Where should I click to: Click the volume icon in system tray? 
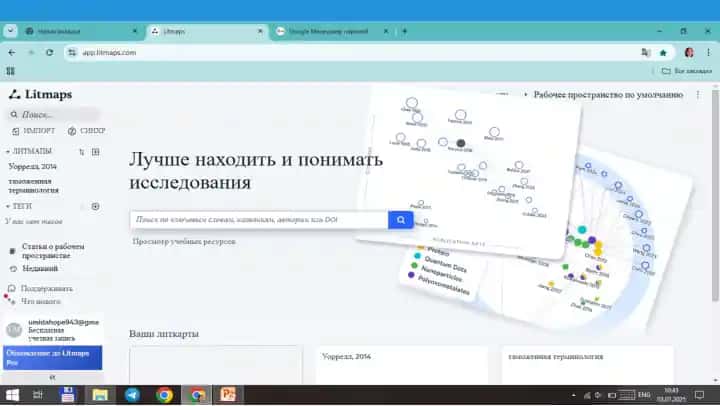point(598,395)
